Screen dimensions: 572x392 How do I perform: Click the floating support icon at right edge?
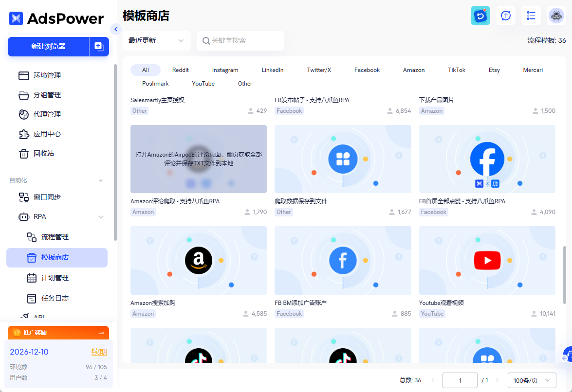tap(568, 354)
